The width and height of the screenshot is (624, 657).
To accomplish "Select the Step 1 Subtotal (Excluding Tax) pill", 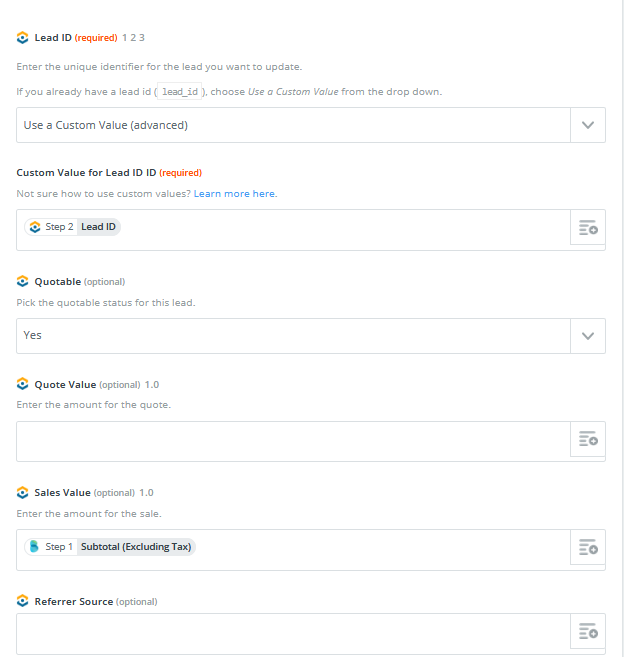I will (110, 547).
